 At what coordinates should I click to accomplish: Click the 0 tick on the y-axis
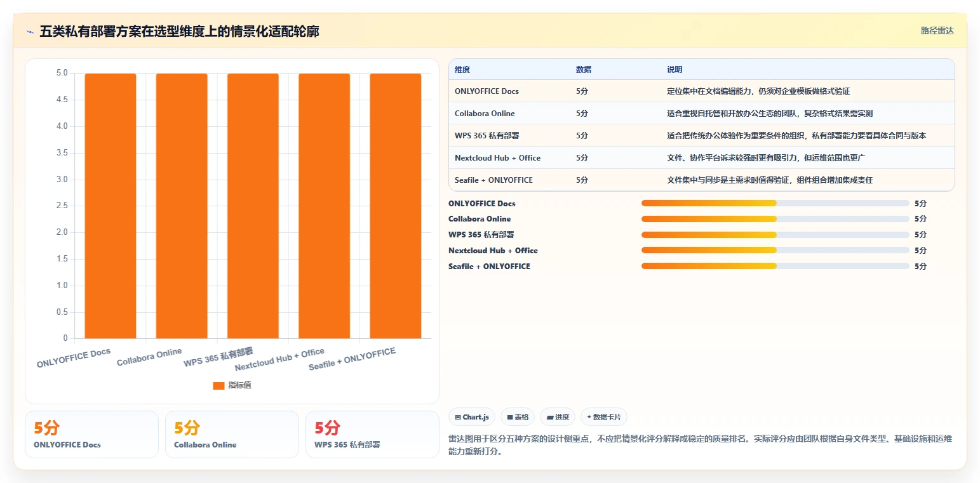click(65, 338)
